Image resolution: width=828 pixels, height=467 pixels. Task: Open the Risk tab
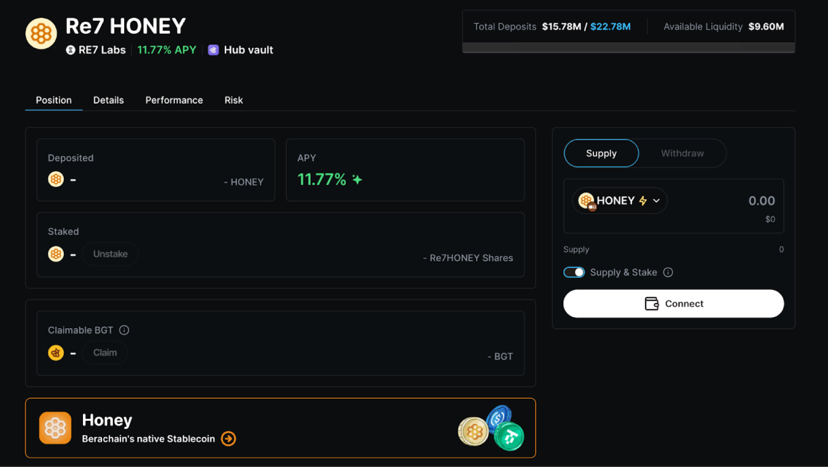(x=233, y=100)
